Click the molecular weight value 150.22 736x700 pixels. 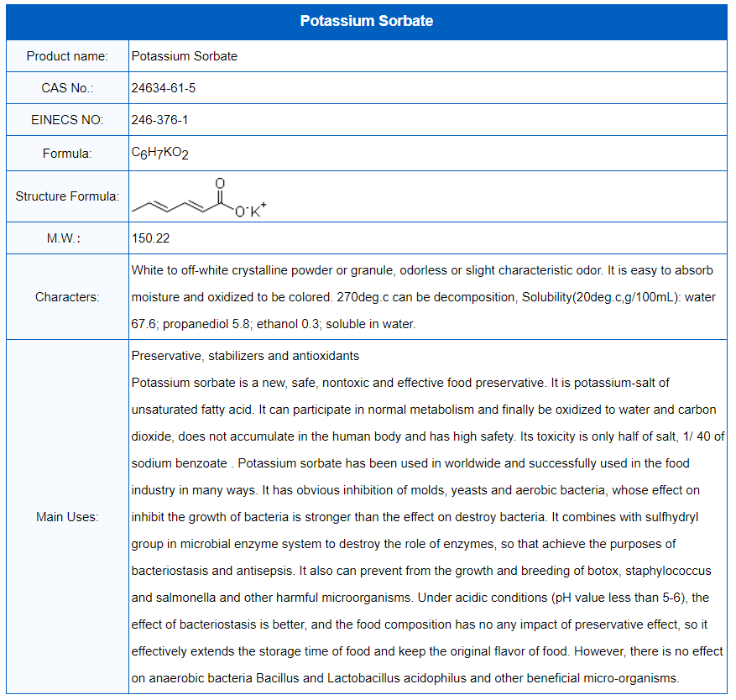[151, 238]
